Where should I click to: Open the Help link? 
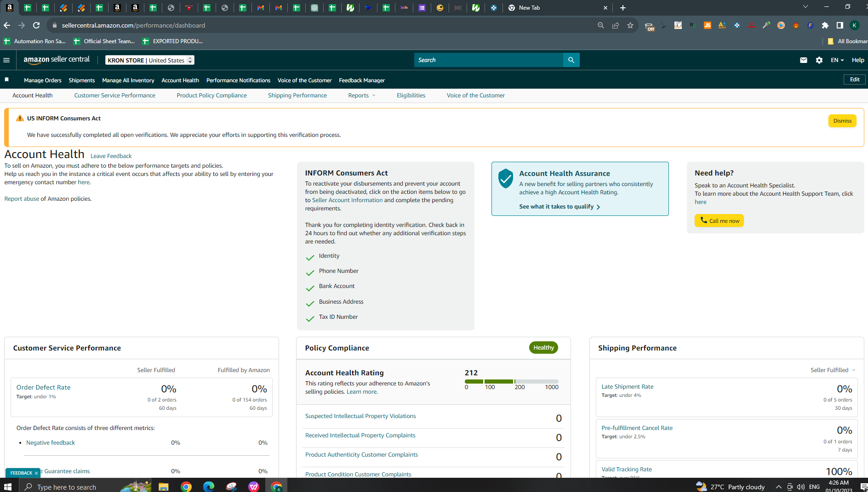(858, 60)
